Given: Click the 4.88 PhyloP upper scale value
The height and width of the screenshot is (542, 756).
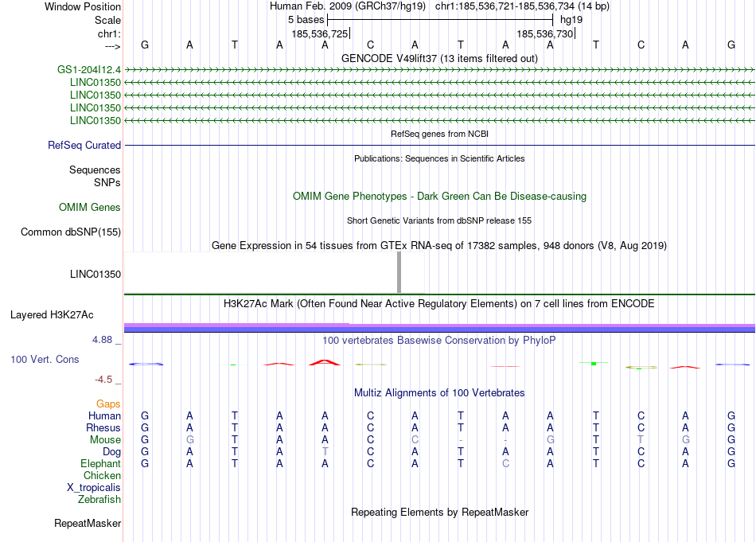Looking at the screenshot, I should click(x=102, y=340).
